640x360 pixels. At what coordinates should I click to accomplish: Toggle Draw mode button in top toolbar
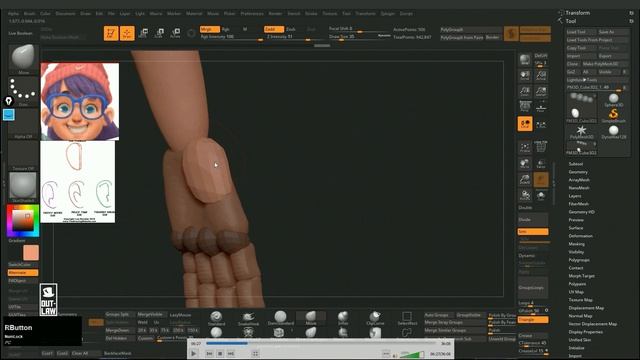pyautogui.click(x=127, y=33)
